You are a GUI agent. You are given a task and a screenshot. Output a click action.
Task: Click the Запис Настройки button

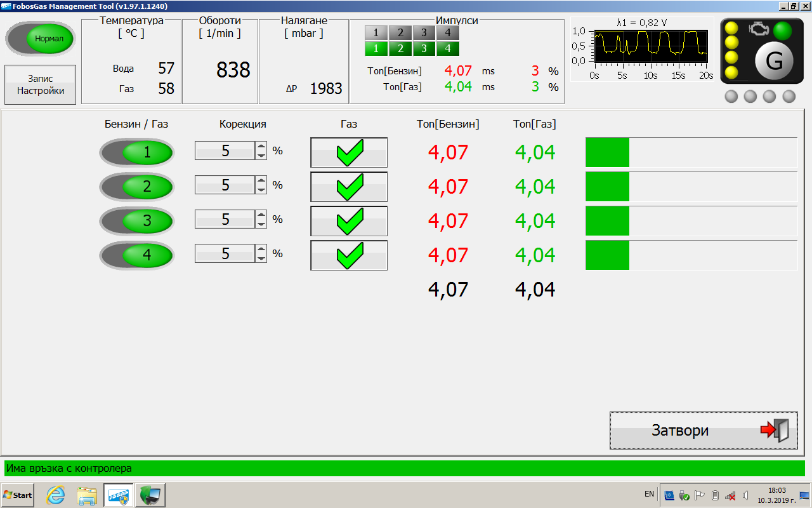click(41, 85)
